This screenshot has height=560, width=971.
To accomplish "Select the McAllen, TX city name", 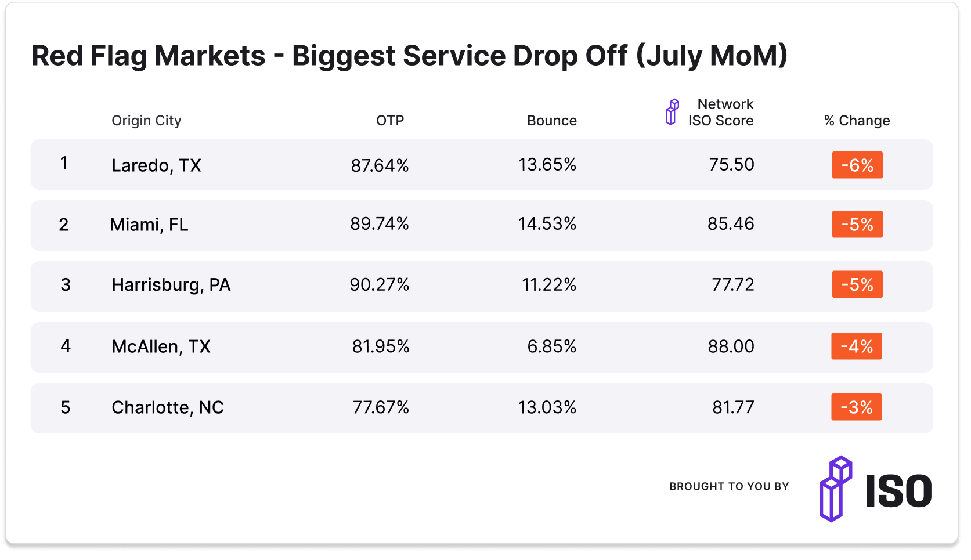I will click(x=161, y=346).
